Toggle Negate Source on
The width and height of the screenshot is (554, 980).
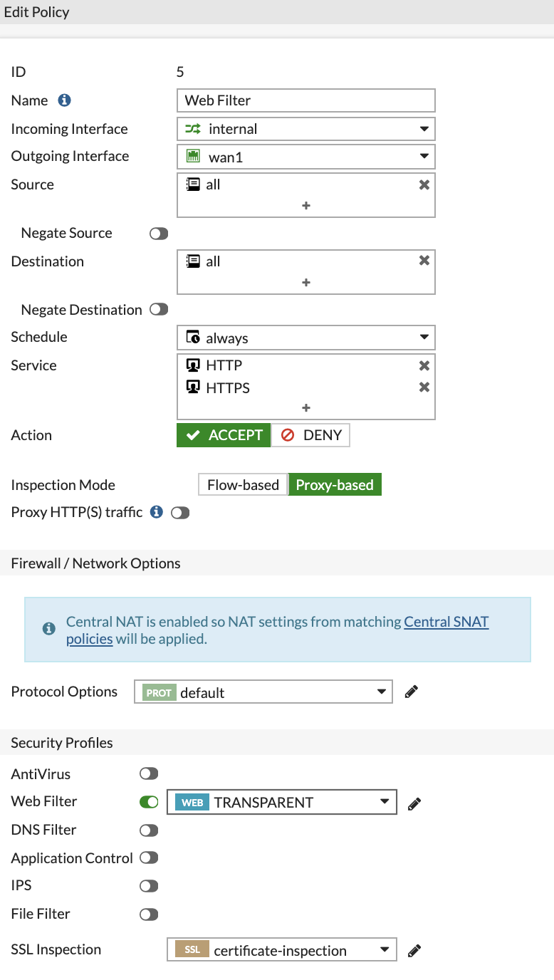158,233
